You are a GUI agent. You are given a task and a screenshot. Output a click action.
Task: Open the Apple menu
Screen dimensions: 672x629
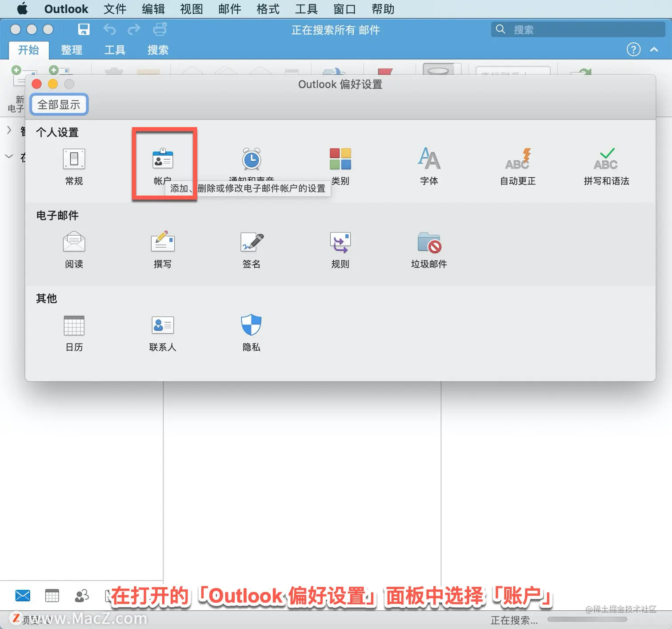click(x=22, y=9)
